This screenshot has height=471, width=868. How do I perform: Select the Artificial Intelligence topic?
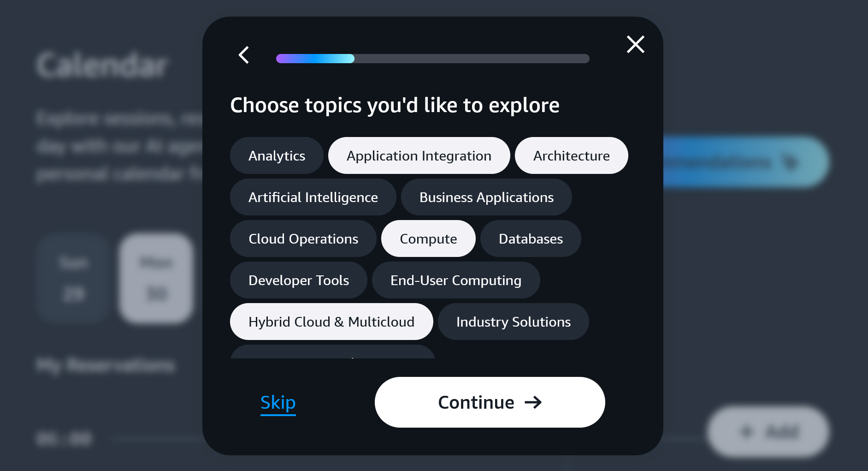[313, 197]
